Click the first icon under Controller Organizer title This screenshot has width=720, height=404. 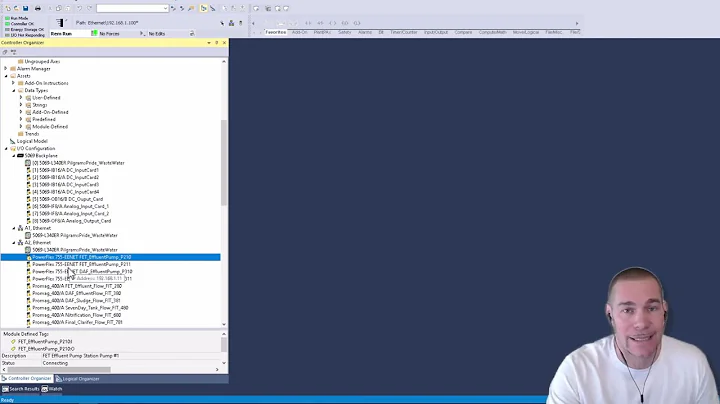(5, 52)
